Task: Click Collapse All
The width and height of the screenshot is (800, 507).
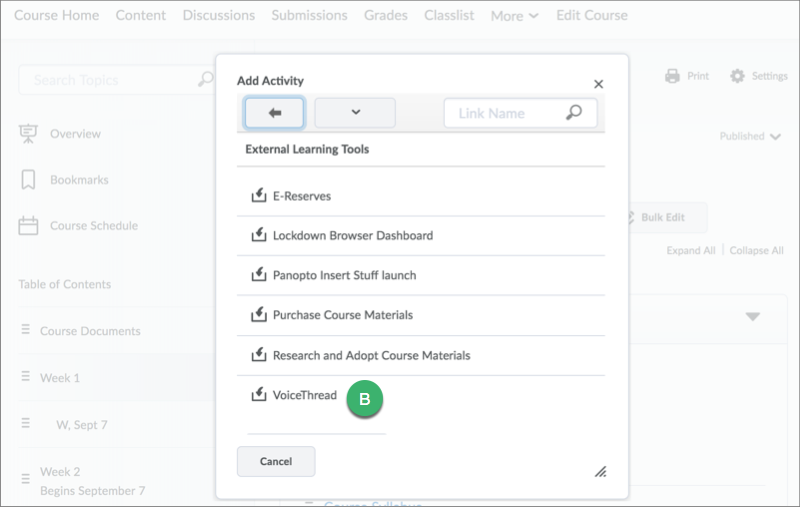Action: (x=756, y=250)
